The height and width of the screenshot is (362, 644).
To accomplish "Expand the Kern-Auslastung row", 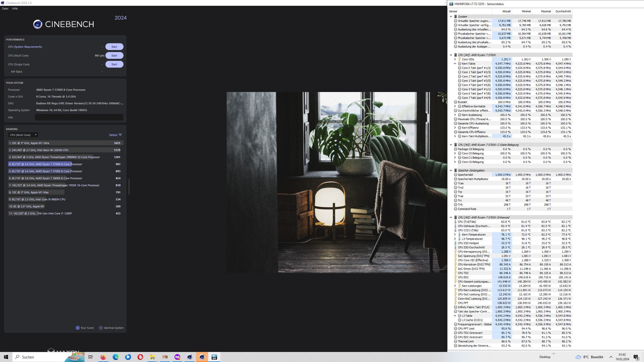I will tap(455, 115).
